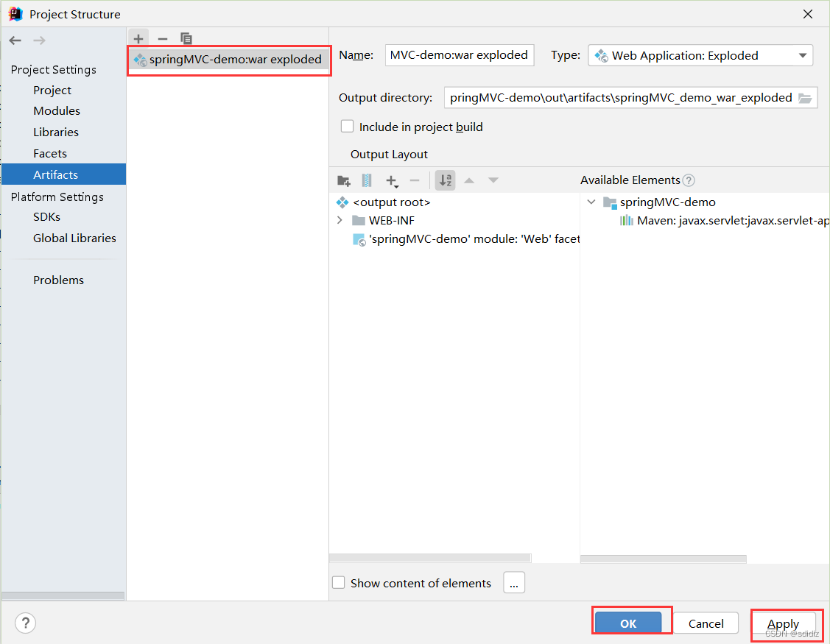Screen dimensions: 830x644
Task: Open the ellipsis options button
Action: (x=514, y=583)
